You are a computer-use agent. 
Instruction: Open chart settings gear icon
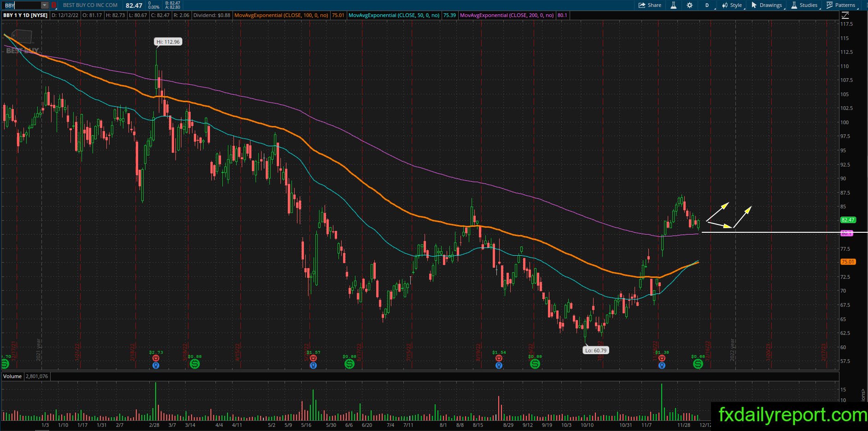689,5
